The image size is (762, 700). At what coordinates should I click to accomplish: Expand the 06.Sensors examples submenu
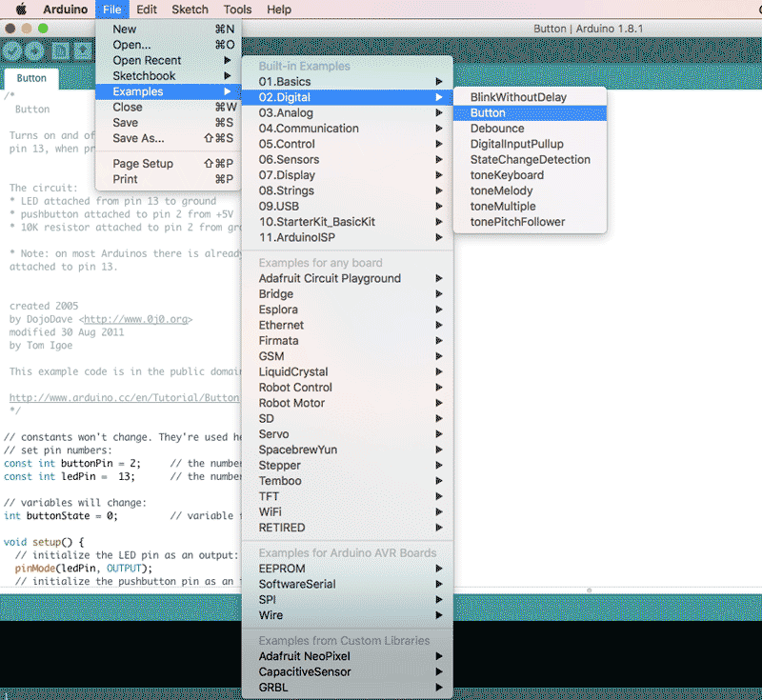pos(348,159)
